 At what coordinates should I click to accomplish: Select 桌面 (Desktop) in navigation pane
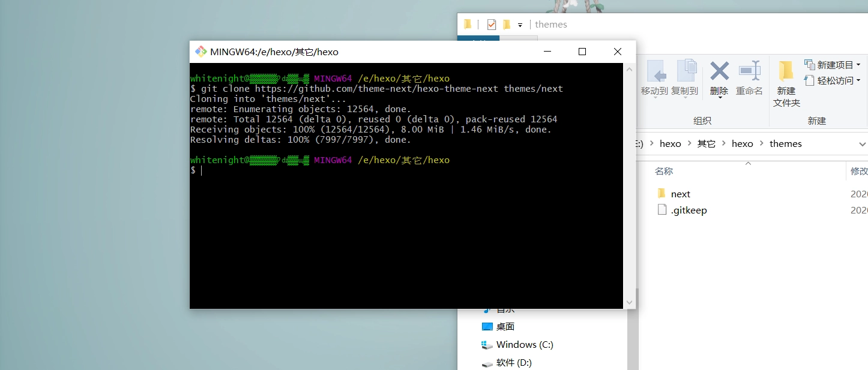[505, 327]
